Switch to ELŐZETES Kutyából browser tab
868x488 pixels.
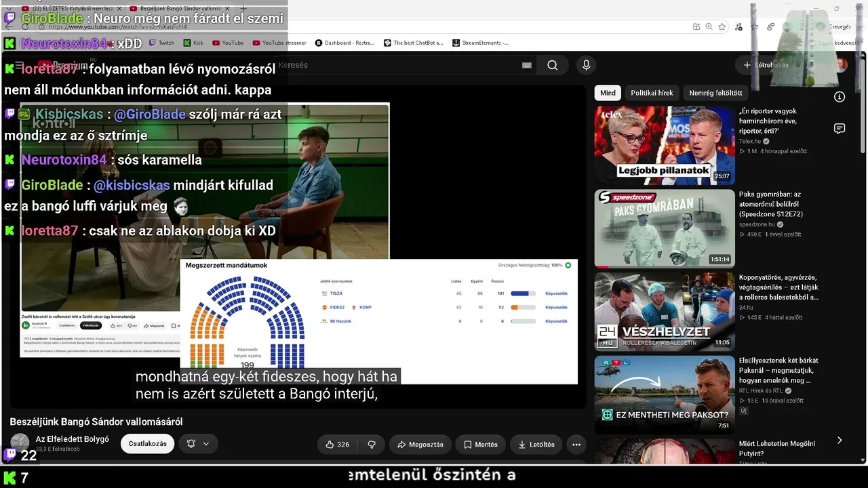coord(71,9)
